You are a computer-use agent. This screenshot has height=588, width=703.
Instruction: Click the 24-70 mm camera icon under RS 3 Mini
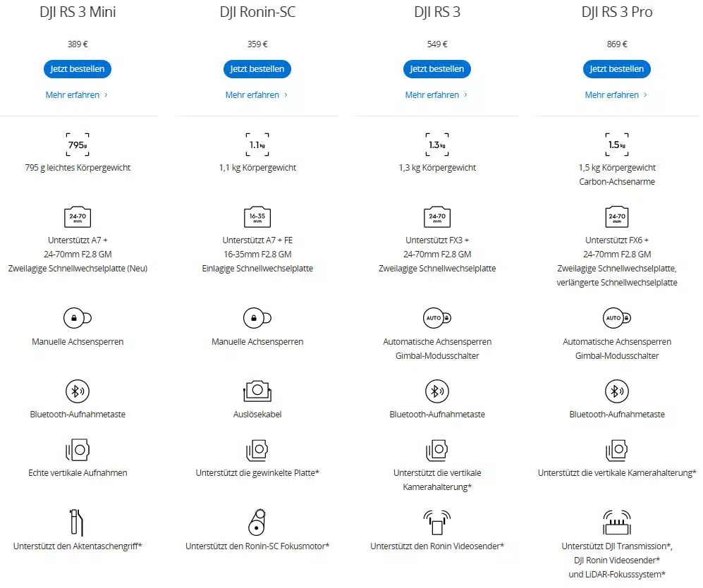coord(78,217)
